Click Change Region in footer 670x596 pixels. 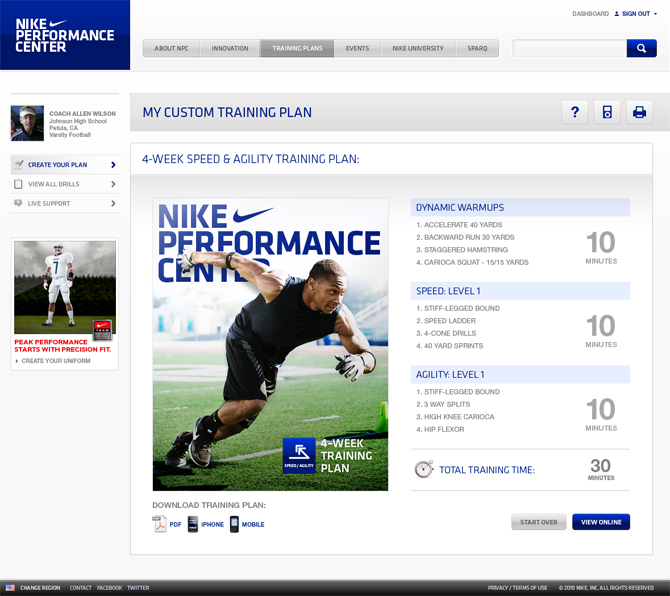40,588
